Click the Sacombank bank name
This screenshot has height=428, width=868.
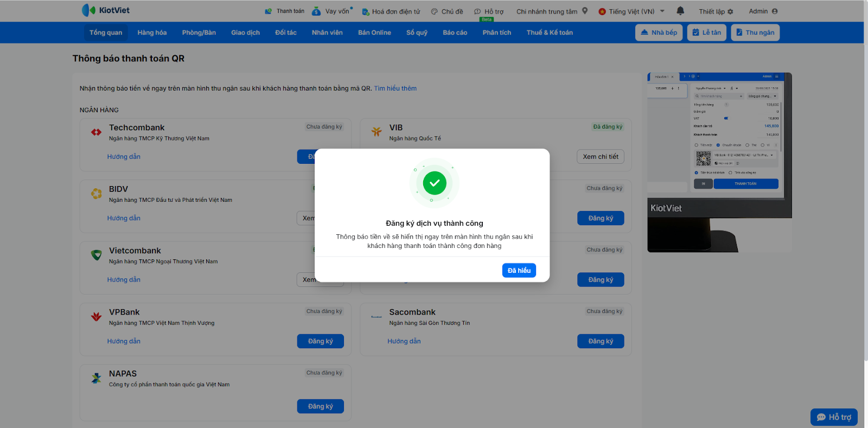tap(412, 312)
